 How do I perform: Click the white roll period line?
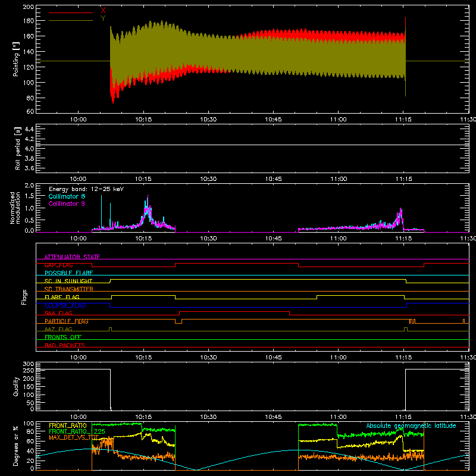(252, 145)
